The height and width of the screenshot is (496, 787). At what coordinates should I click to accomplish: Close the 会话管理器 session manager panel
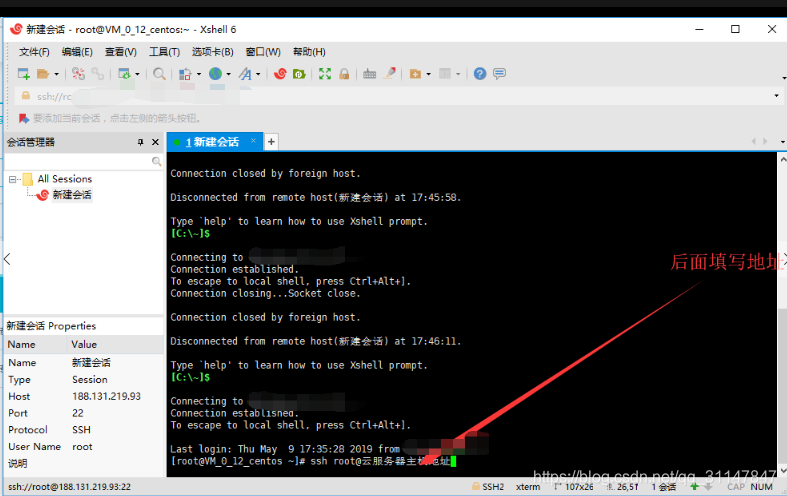coord(155,142)
